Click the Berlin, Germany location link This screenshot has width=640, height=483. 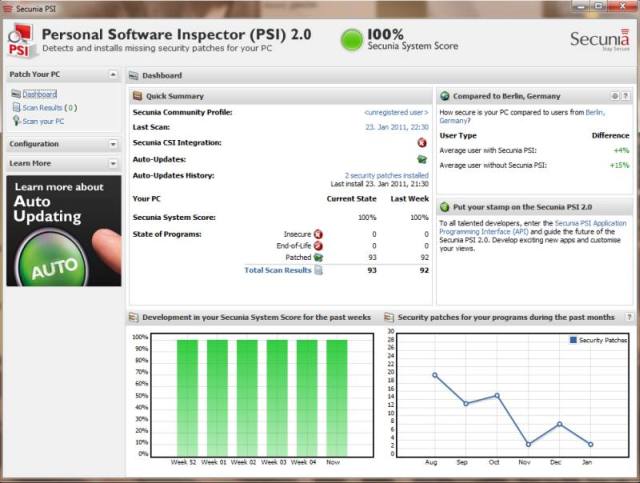tap(522, 116)
